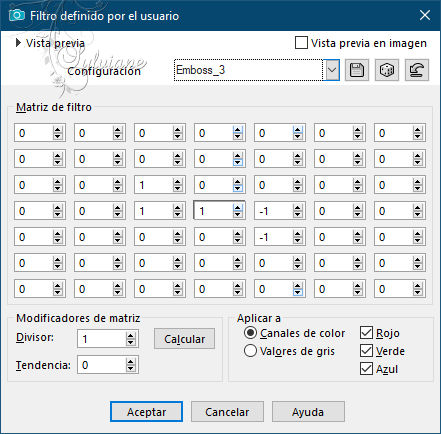Screen dimensions: 441x434
Task: Click the Aceptar button
Action: 146,412
